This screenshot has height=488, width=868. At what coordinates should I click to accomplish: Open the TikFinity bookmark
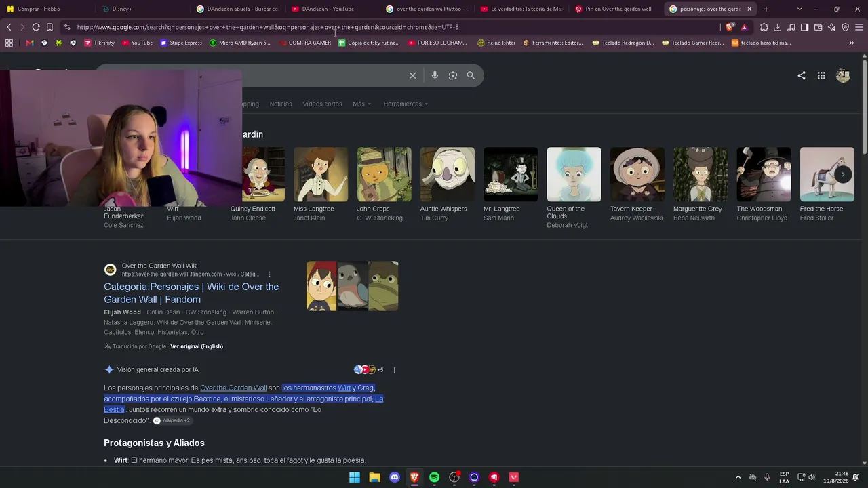pyautogui.click(x=99, y=43)
